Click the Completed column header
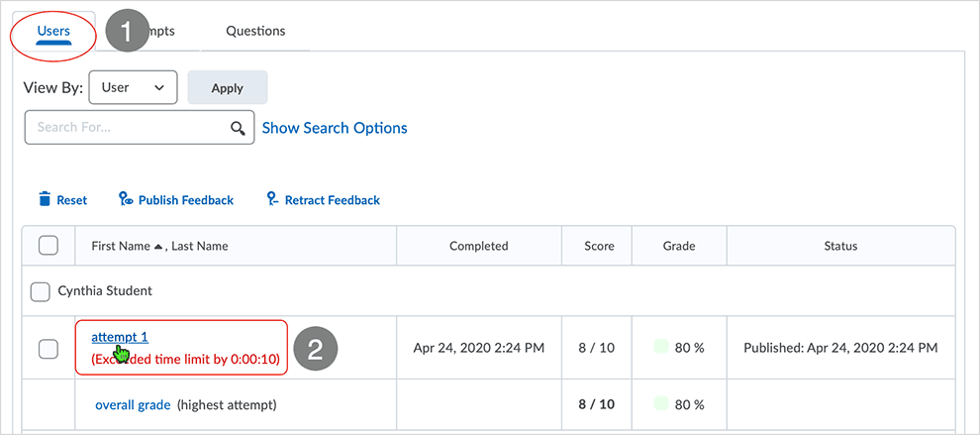980x435 pixels. point(479,246)
